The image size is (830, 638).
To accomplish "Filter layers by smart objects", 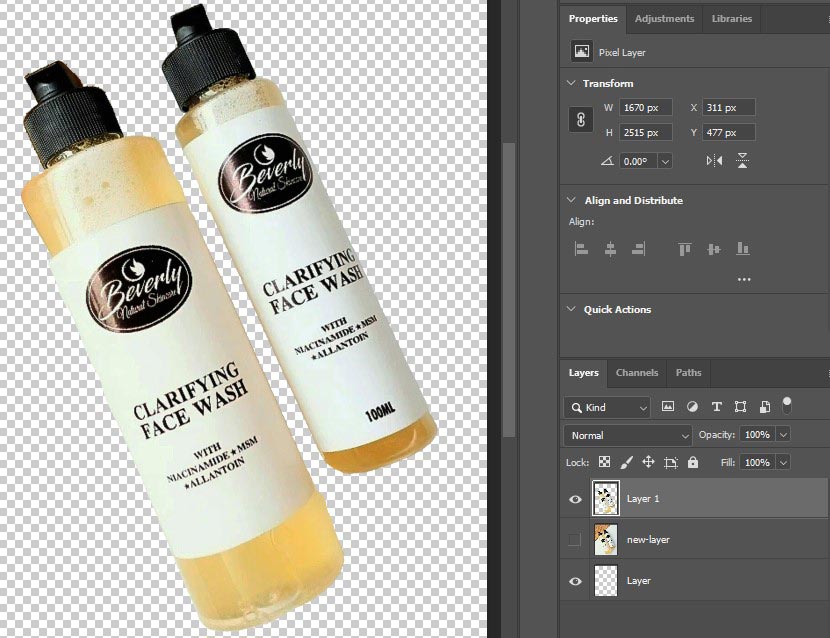I will 764,407.
